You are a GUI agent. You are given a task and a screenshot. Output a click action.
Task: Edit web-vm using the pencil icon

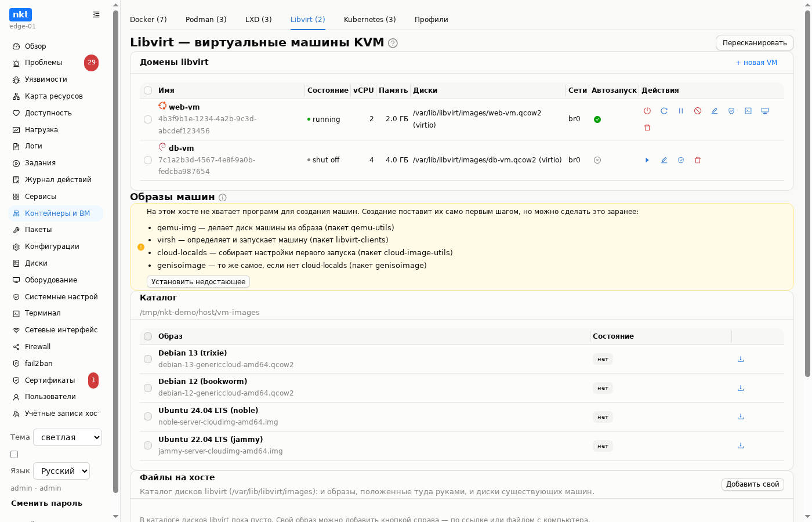(715, 111)
